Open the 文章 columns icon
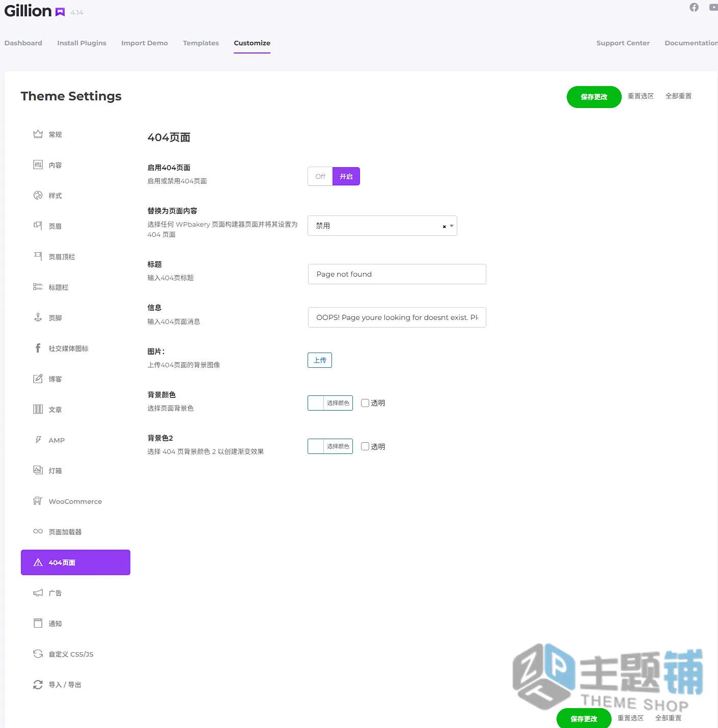 tap(38, 409)
